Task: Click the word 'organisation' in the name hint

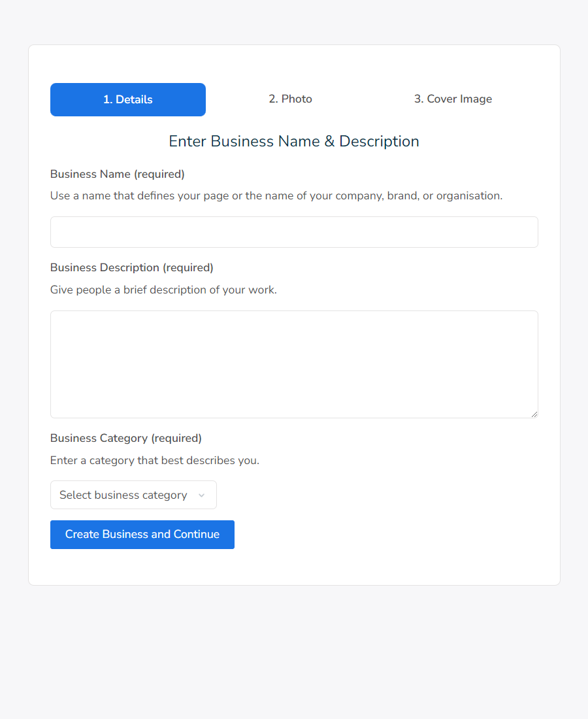Action: [x=468, y=195]
